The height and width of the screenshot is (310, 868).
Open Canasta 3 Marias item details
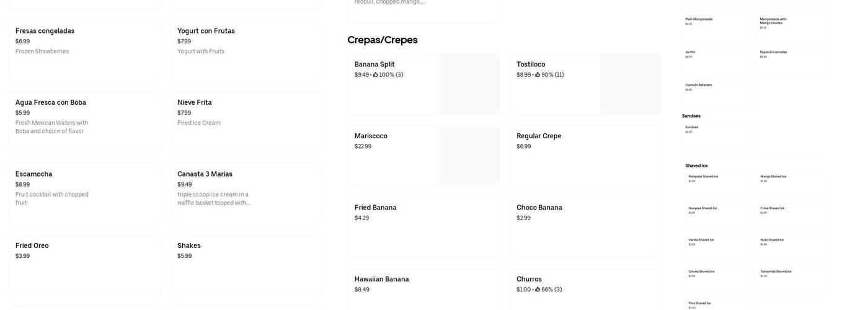click(x=246, y=193)
